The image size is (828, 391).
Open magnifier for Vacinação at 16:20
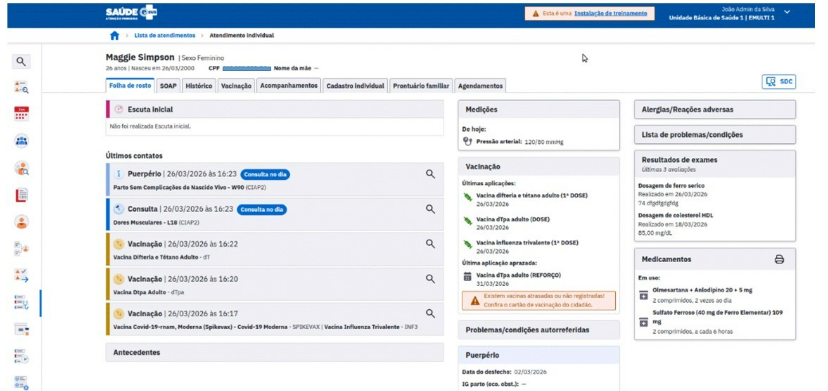430,278
